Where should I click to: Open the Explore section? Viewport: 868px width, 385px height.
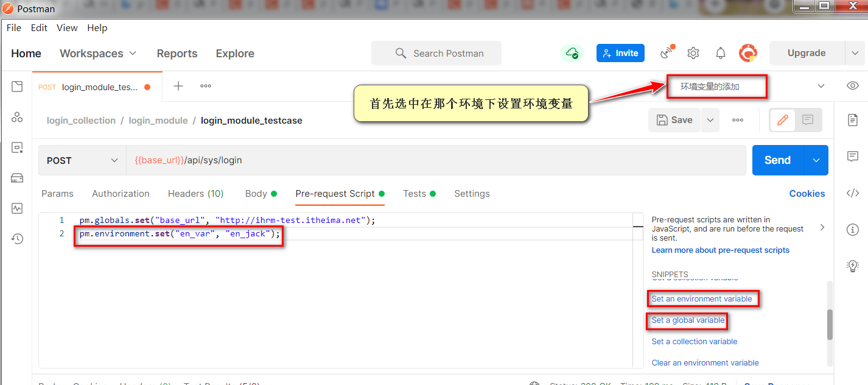pos(235,54)
